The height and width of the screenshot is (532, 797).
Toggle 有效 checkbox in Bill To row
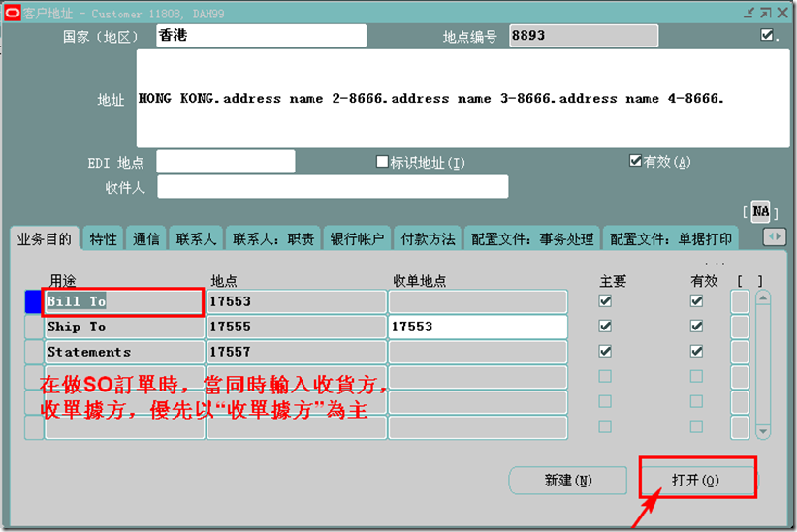pos(696,301)
